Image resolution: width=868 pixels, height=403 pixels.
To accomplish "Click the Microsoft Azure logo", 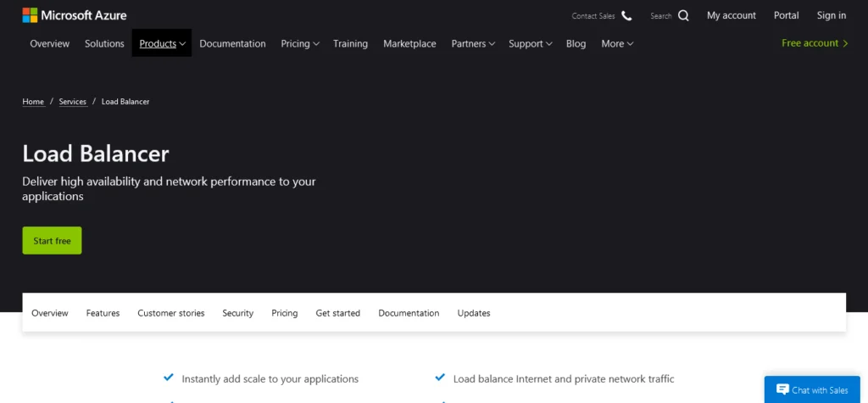I will (75, 15).
